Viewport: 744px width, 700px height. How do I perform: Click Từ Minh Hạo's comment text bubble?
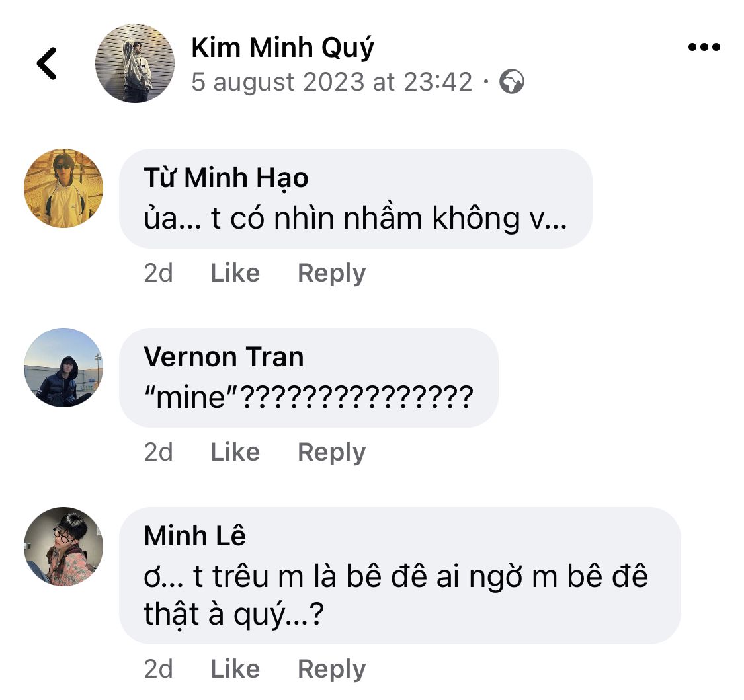coord(355,218)
